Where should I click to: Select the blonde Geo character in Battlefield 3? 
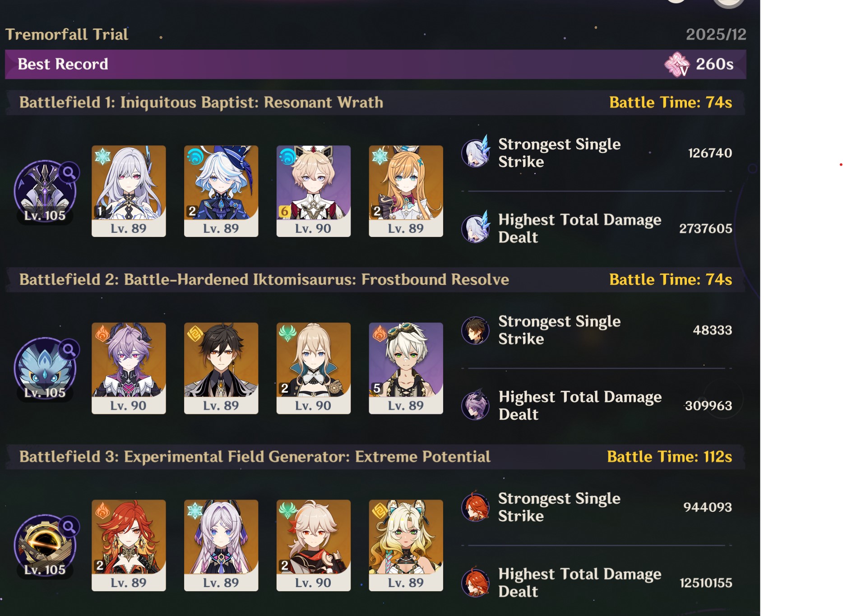click(406, 545)
